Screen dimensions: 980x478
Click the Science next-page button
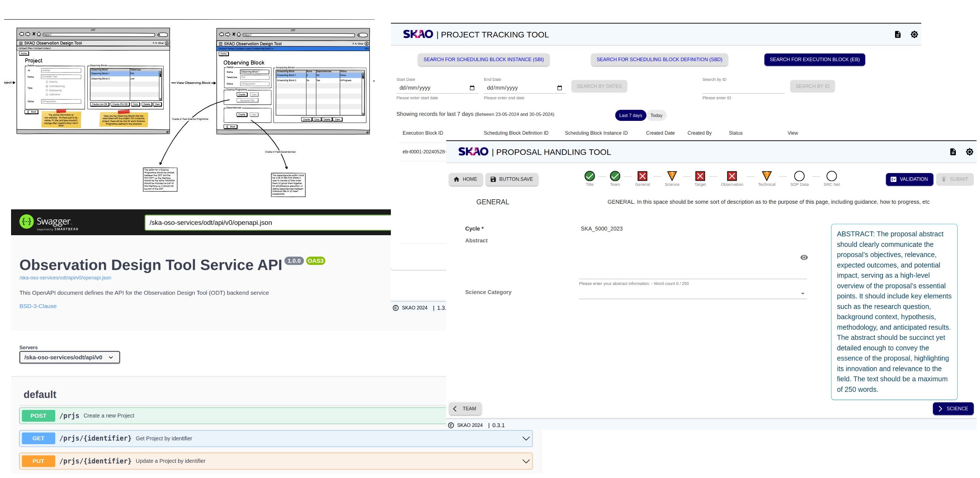(953, 409)
